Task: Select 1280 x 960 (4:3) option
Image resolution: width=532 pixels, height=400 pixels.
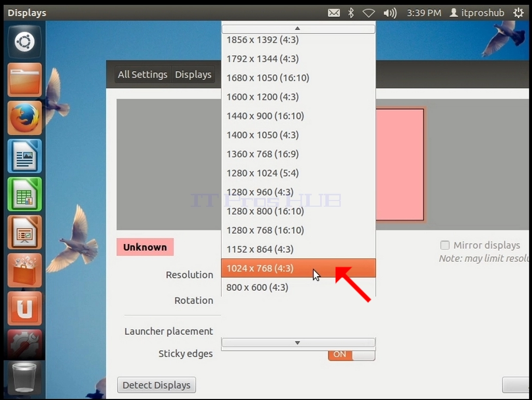Action: [298, 192]
